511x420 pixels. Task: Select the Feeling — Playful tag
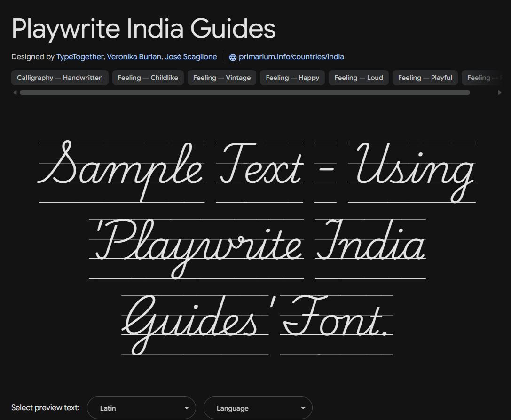(425, 78)
